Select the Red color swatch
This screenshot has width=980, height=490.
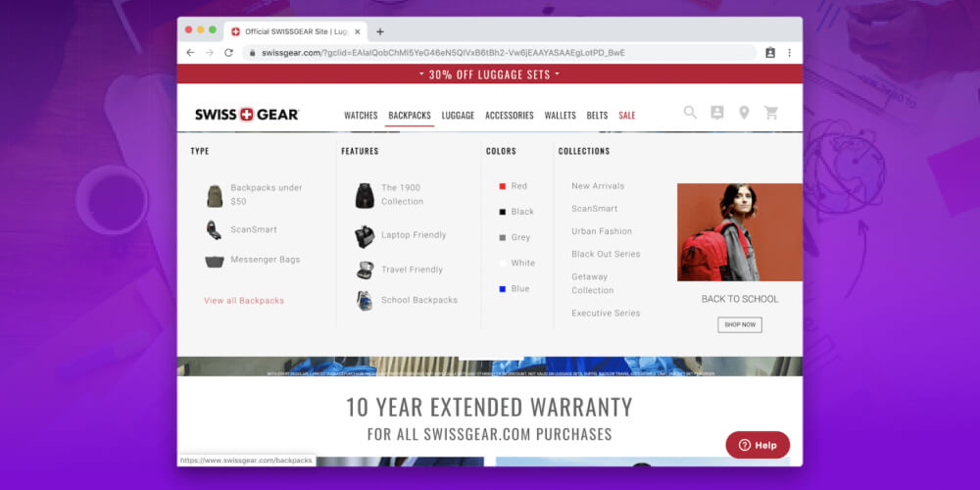[502, 186]
